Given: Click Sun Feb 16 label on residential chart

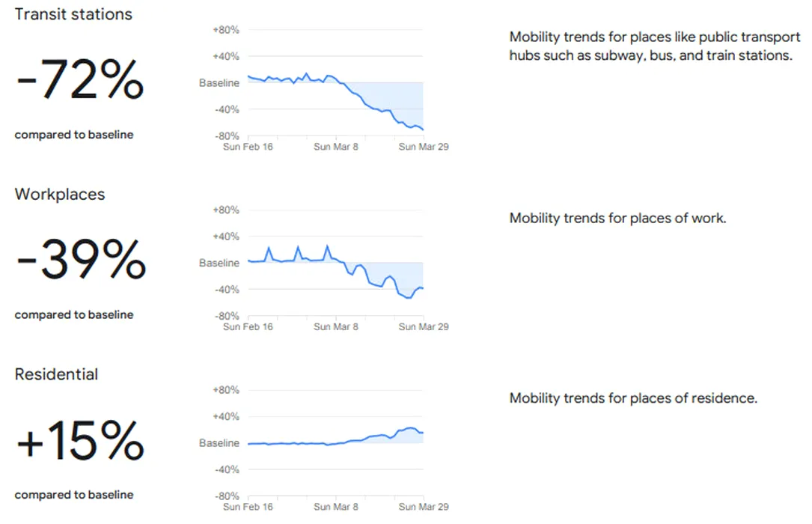Looking at the screenshot, I should (x=248, y=507).
